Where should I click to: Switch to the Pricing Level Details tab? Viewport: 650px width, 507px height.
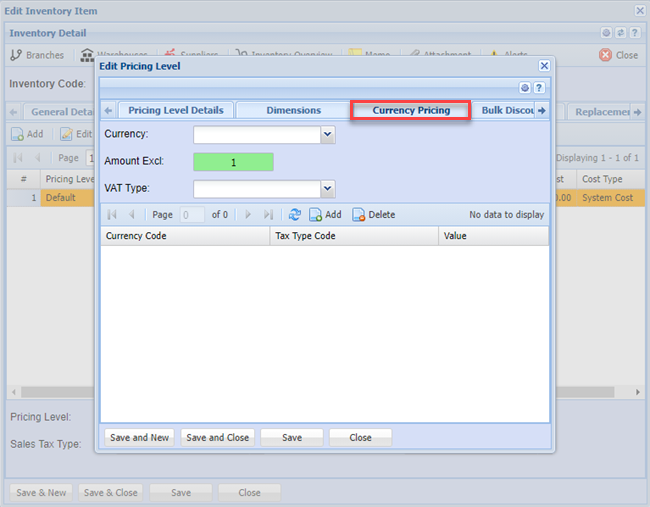[x=176, y=110]
